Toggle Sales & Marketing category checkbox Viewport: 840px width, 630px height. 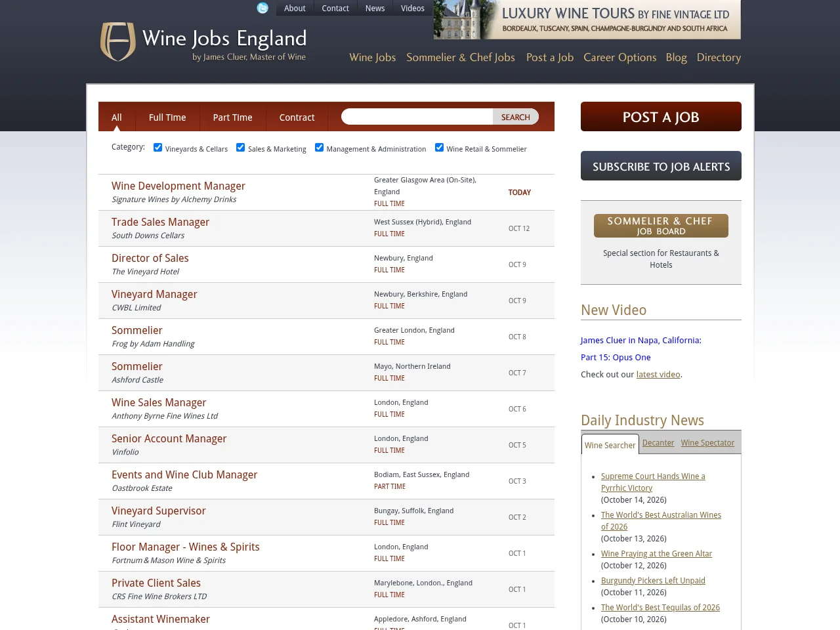point(240,148)
